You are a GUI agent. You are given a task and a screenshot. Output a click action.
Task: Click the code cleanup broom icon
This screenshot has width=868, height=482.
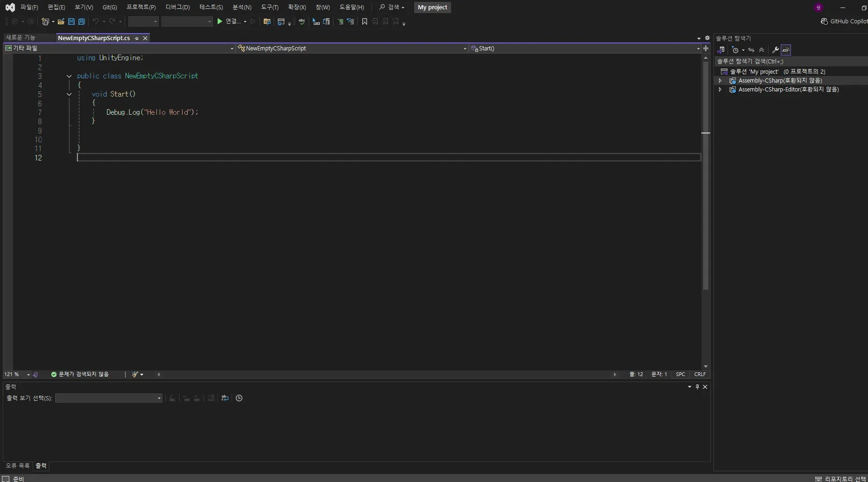[135, 374]
